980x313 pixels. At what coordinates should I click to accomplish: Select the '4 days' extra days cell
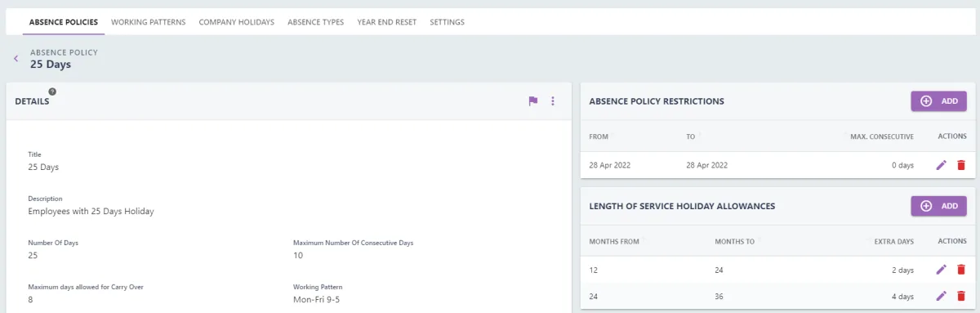903,296
